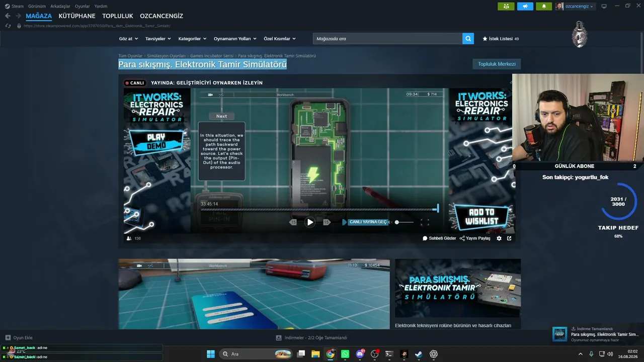The width and height of the screenshot is (644, 362).
Task: Click the Simülasyon Oyunları breadcrumb
Action: pyautogui.click(x=166, y=56)
